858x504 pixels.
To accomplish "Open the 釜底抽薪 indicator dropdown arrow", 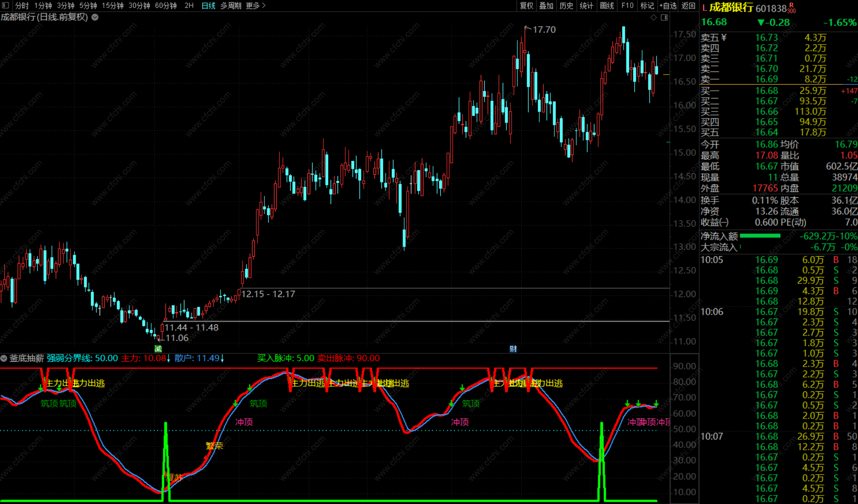I will tap(4, 358).
